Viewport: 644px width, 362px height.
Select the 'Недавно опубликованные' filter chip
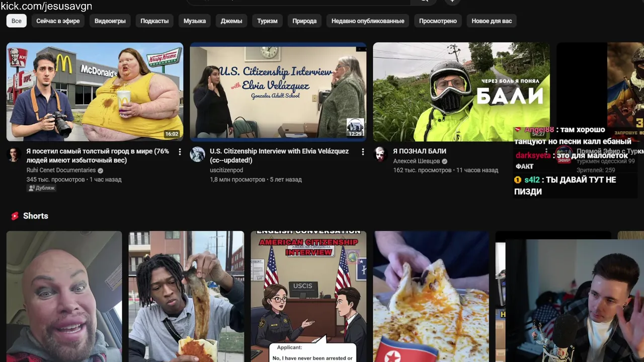[x=368, y=21]
